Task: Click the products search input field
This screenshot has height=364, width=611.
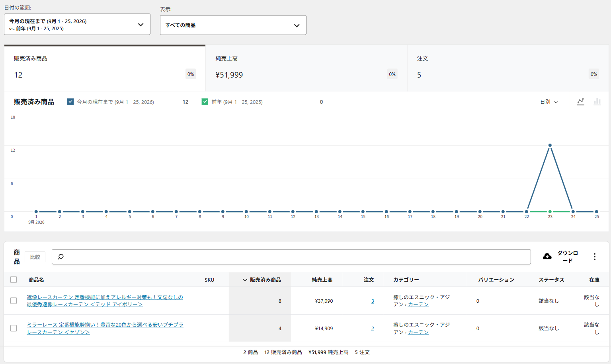Action: [291, 257]
